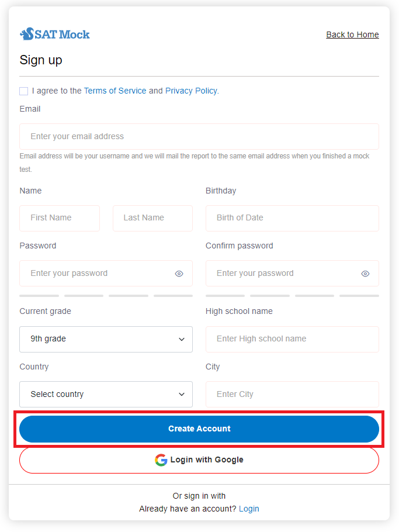Check the agree to terms checkbox

coord(23,91)
